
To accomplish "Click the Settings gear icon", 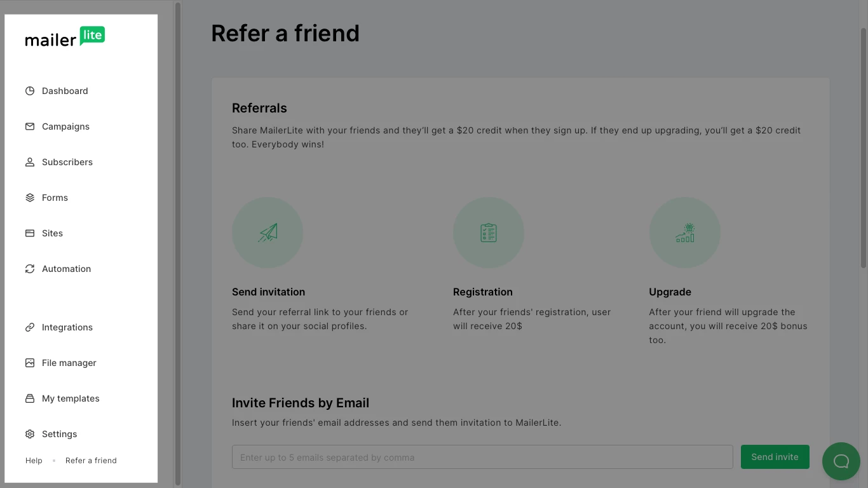I will tap(30, 434).
